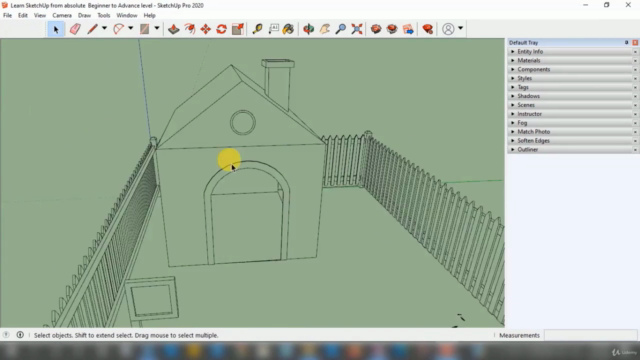
Task: Select the Orbit tool
Action: [309, 29]
